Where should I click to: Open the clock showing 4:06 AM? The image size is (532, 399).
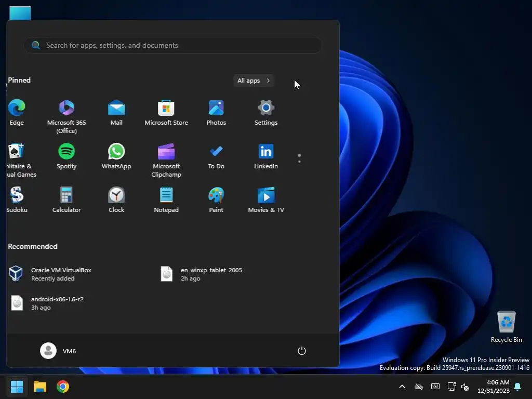(494, 387)
